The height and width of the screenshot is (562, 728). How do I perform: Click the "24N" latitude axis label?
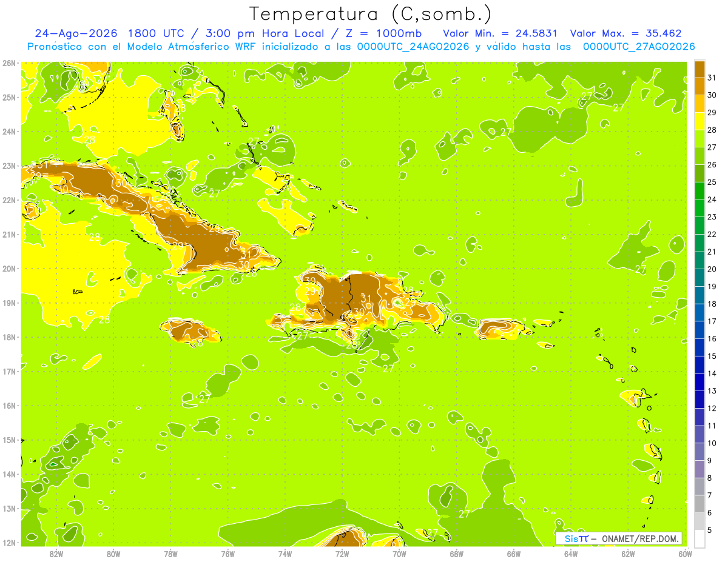[x=8, y=132]
